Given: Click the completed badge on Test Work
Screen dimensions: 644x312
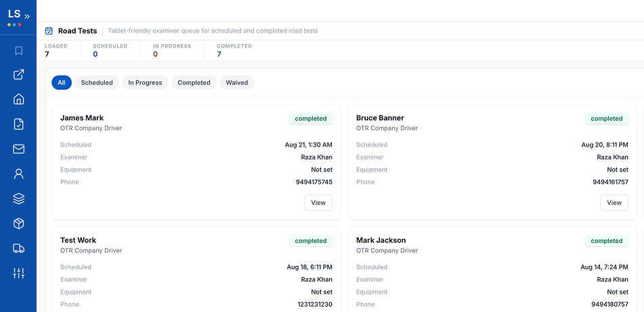Looking at the screenshot, I should (311, 241).
